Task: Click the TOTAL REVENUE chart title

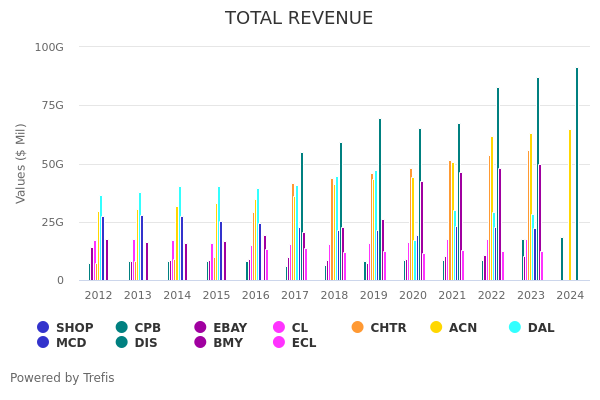Action: click(299, 18)
